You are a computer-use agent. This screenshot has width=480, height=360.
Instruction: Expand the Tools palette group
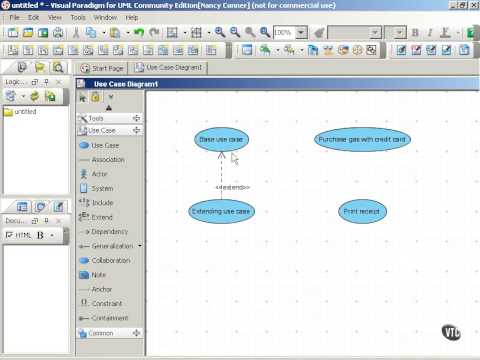[136, 118]
